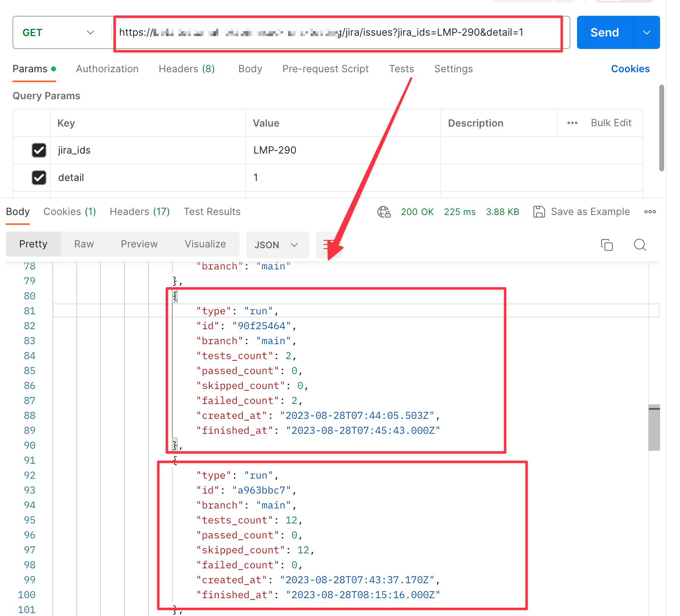Open the request Body tab
680x616 pixels.
(x=250, y=69)
